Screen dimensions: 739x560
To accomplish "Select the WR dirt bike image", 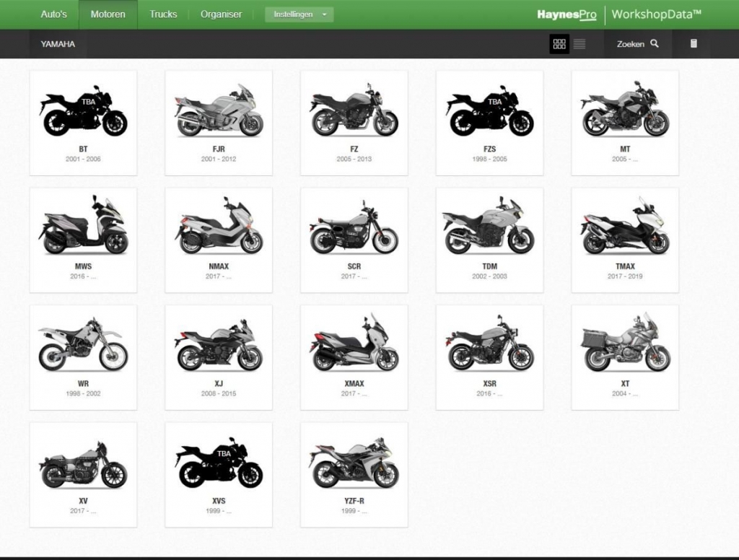I will pyautogui.click(x=83, y=344).
